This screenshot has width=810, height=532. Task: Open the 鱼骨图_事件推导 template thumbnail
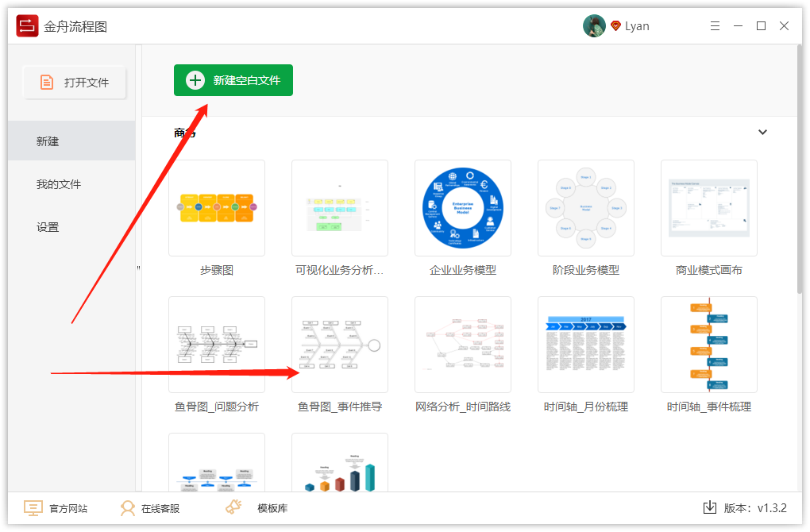(340, 345)
